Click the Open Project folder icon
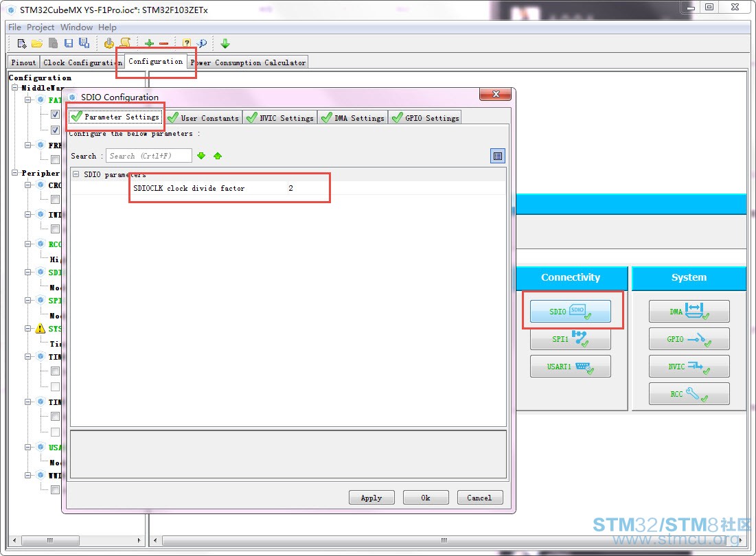 point(37,44)
